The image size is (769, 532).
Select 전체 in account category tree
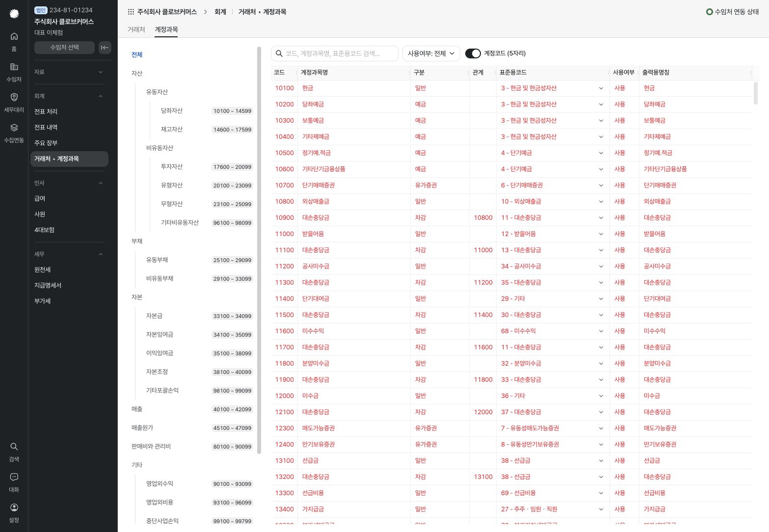click(x=137, y=55)
